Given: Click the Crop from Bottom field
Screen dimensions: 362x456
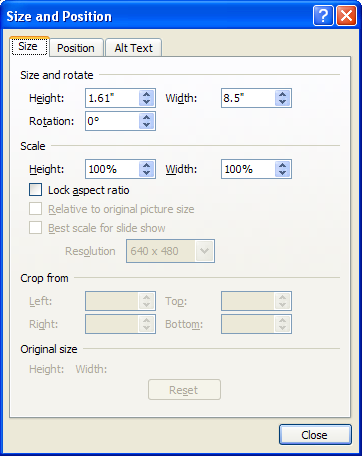Looking at the screenshot, I should click(256, 324).
